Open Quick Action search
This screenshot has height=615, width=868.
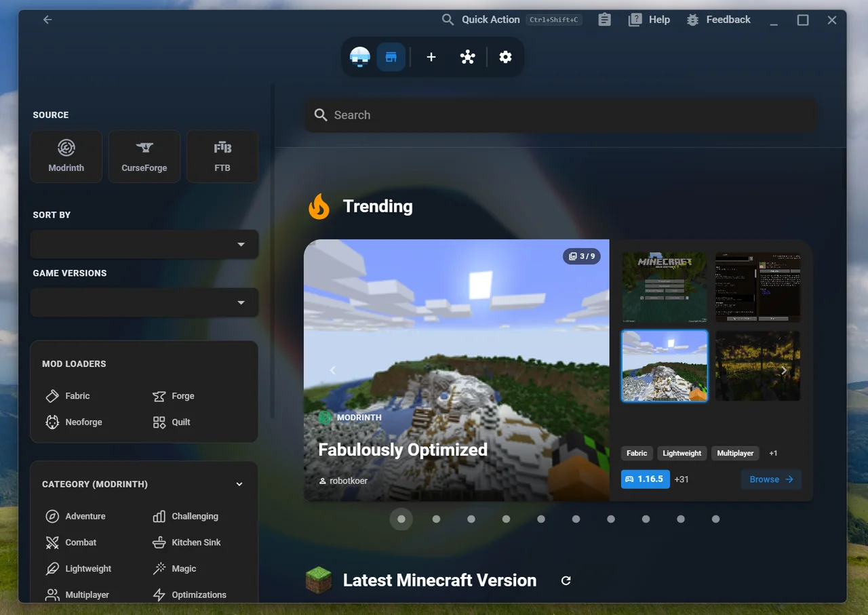(511, 20)
